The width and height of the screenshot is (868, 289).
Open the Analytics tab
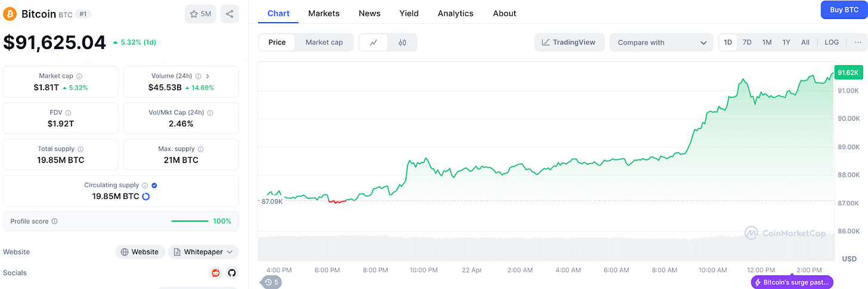[455, 13]
